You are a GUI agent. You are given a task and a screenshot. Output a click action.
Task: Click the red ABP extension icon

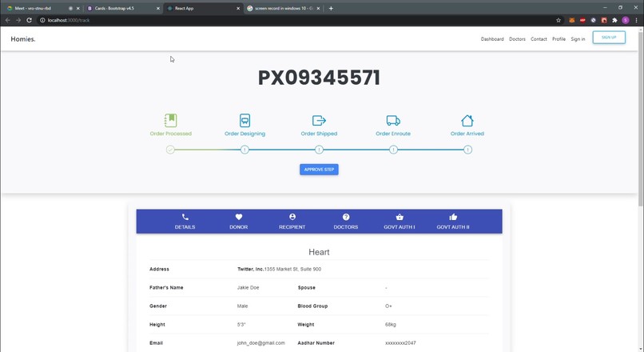point(582,20)
